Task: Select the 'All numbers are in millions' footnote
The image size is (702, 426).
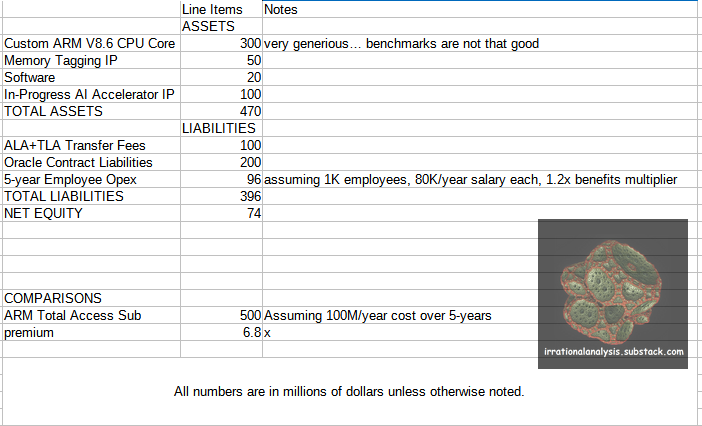Action: pos(349,392)
